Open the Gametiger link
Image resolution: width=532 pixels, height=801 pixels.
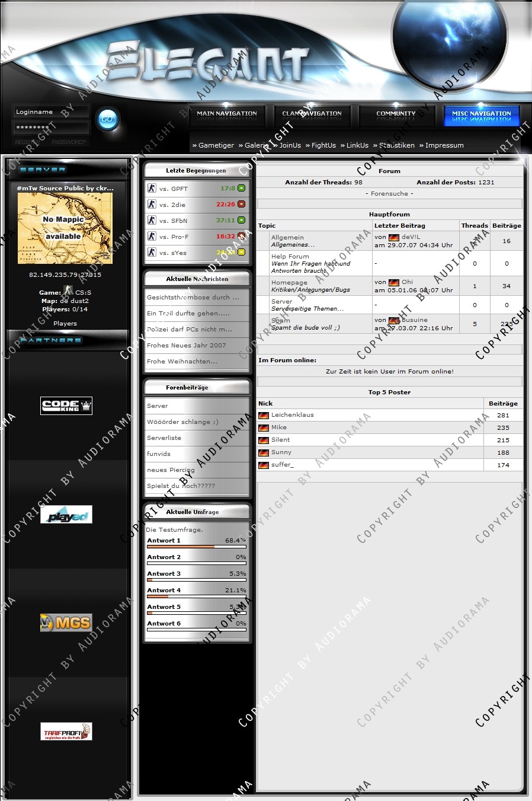pos(216,145)
